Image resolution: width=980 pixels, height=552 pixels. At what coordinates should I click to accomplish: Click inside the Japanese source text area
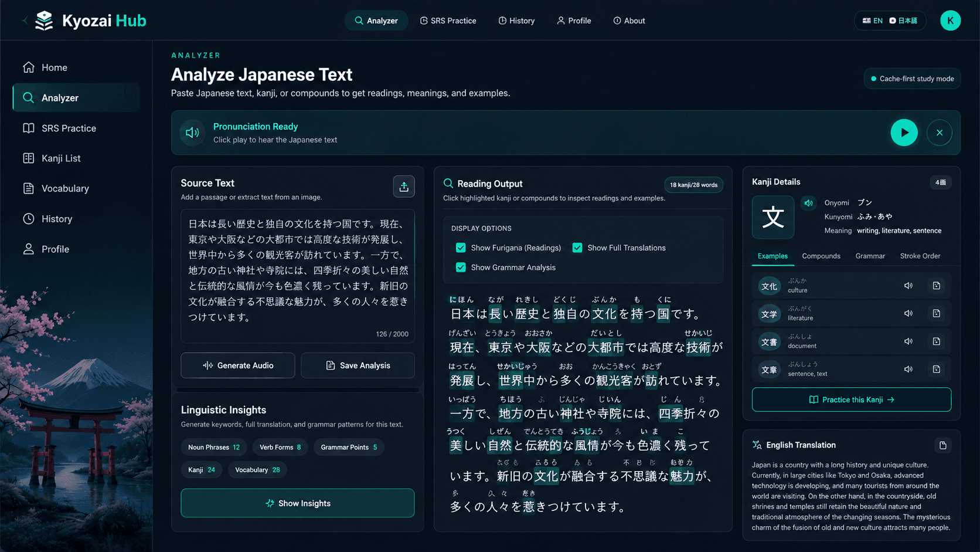[x=298, y=276]
